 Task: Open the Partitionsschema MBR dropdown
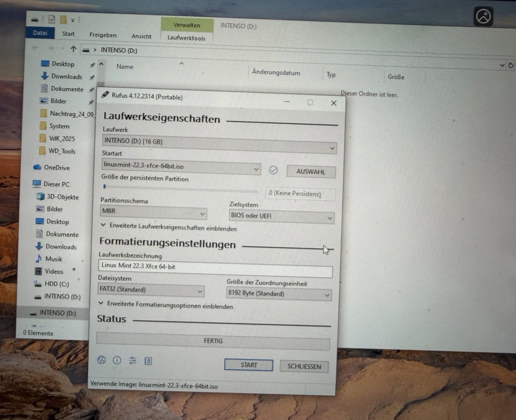tap(153, 212)
